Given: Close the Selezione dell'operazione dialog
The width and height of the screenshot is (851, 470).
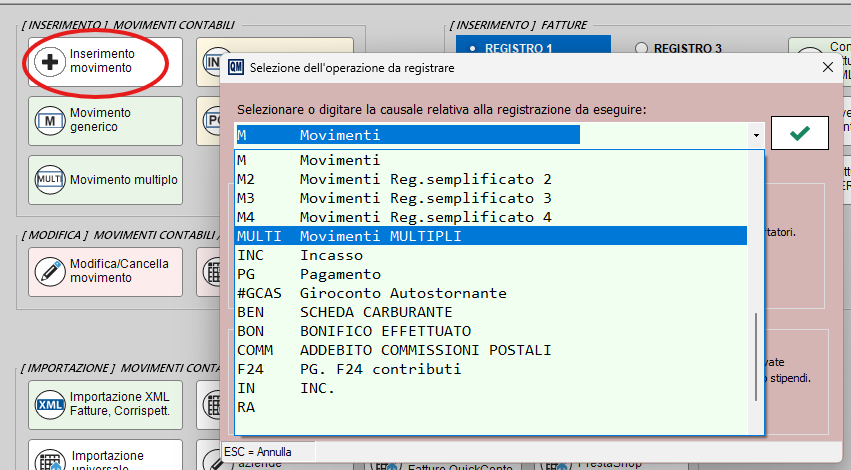Looking at the screenshot, I should [827, 67].
